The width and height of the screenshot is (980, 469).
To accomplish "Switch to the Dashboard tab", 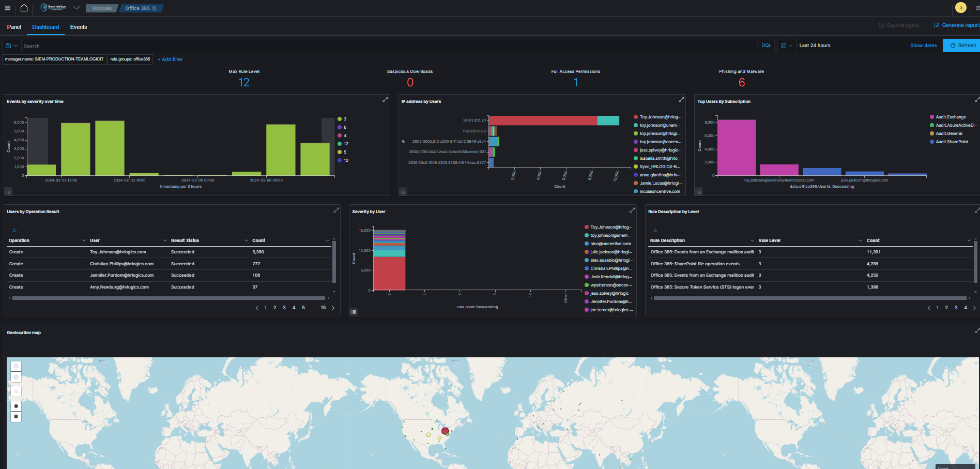I will (45, 27).
